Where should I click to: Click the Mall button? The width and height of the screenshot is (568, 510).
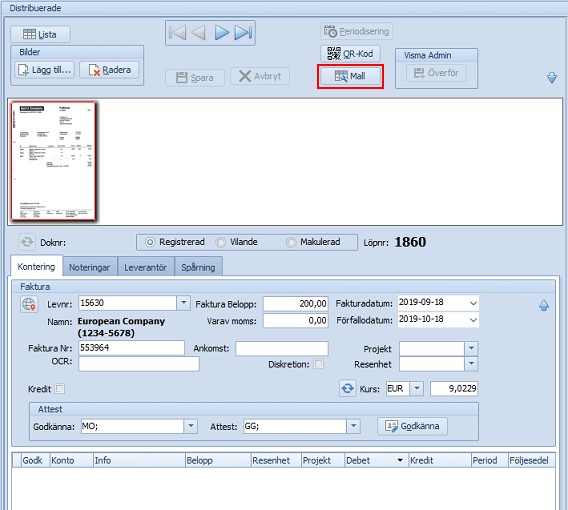tap(350, 76)
